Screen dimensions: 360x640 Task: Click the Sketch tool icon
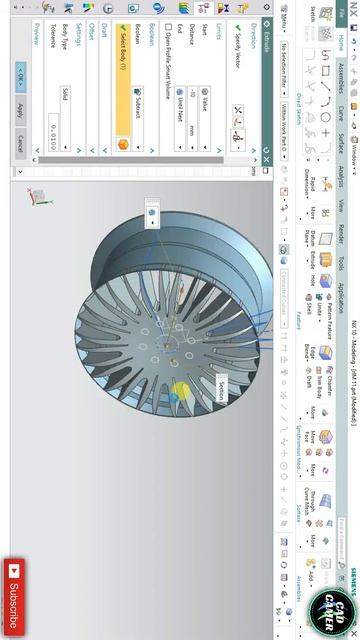coord(326,13)
